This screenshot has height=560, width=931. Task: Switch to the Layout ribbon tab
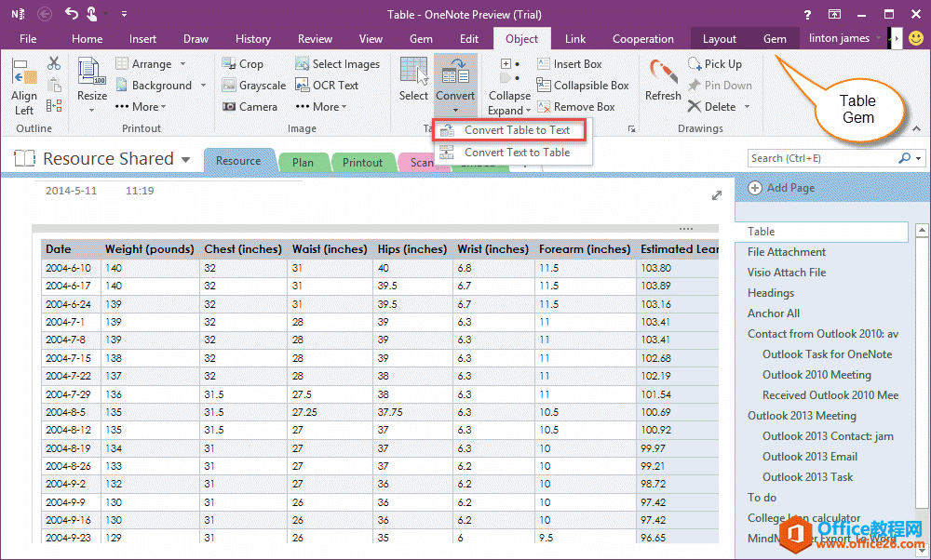pos(720,39)
